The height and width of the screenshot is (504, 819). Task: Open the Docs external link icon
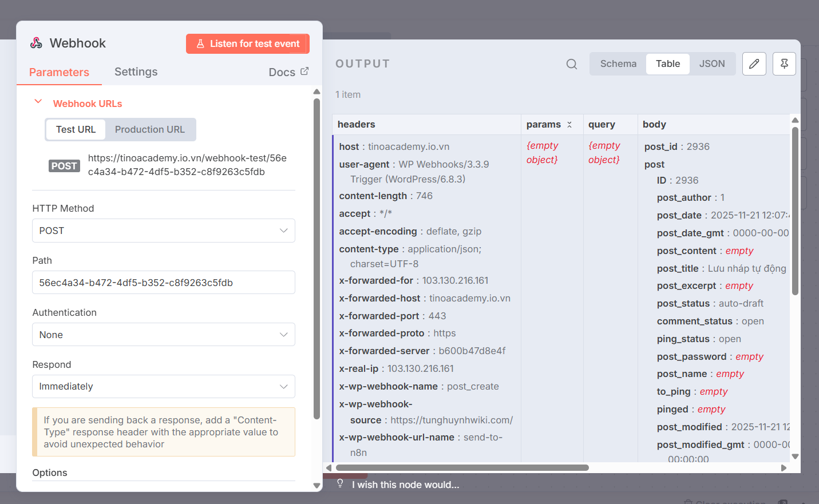coord(304,72)
